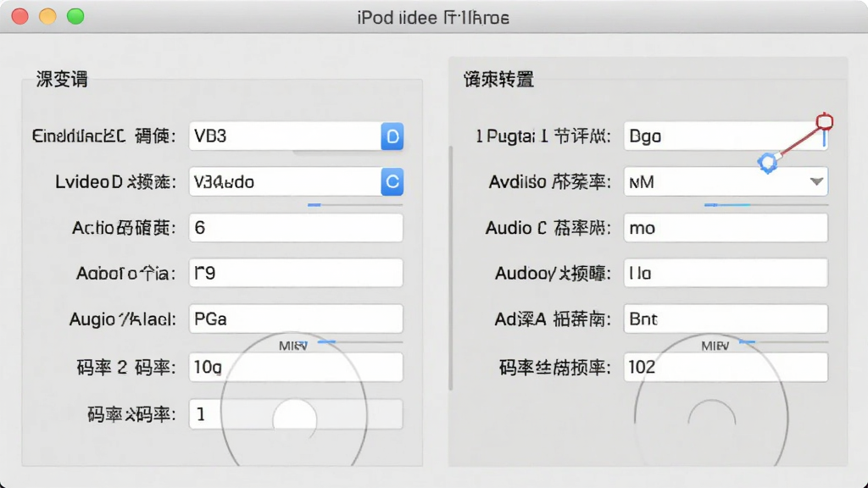Image resolution: width=868 pixels, height=488 pixels.
Task: Close the window with the red button
Action: point(20,17)
